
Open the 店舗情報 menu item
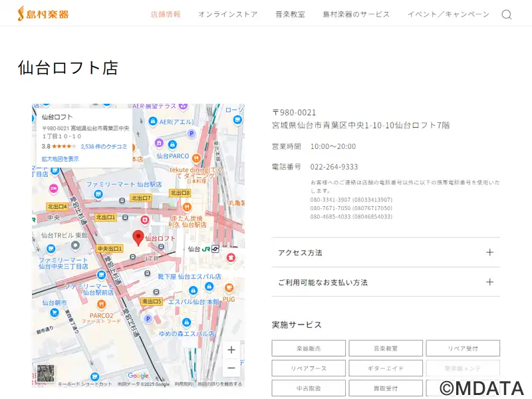click(x=166, y=14)
